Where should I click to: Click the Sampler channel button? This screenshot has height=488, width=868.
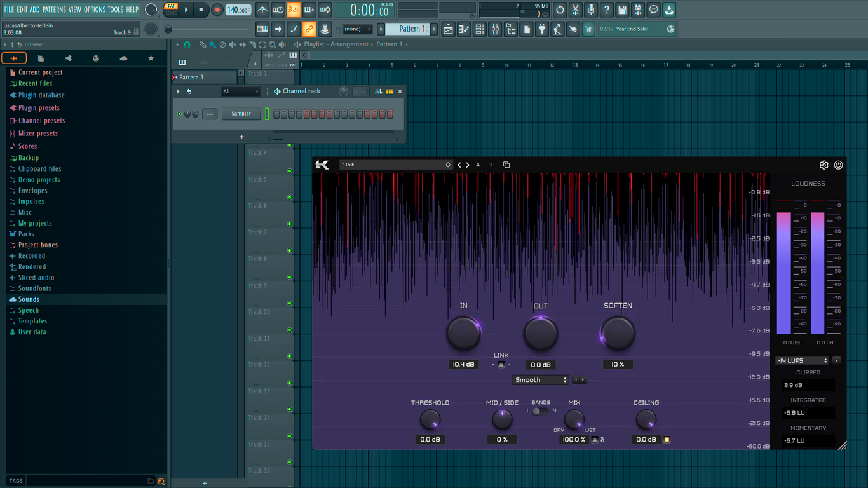pyautogui.click(x=241, y=114)
